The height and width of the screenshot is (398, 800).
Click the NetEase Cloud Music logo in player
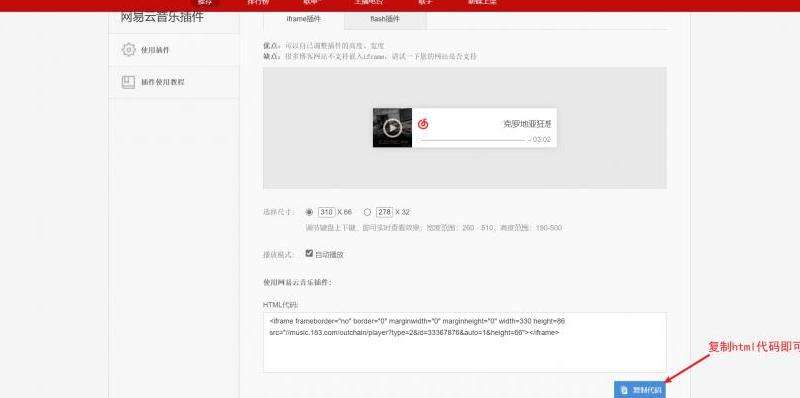[423, 124]
